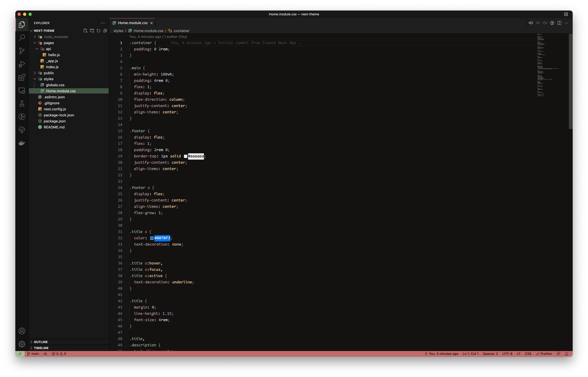
Task: Click Prettier in the status bar
Action: 544,354
